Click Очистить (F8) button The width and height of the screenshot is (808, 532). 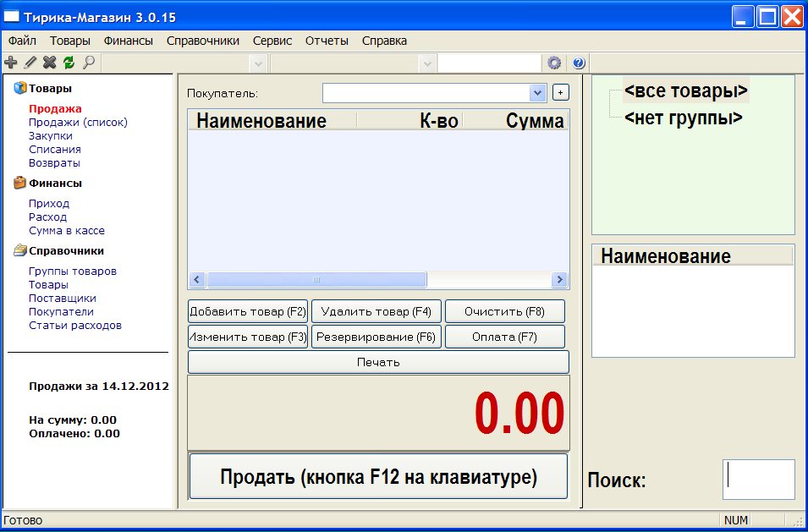click(x=505, y=311)
